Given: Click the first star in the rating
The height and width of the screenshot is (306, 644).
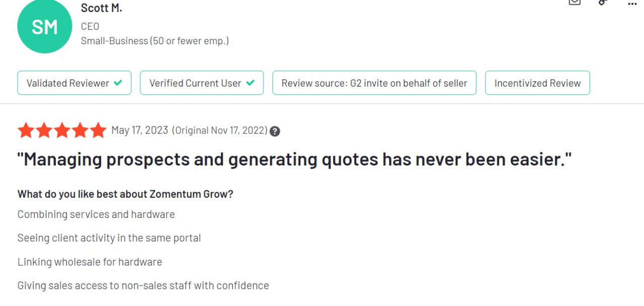Looking at the screenshot, I should (x=26, y=130).
